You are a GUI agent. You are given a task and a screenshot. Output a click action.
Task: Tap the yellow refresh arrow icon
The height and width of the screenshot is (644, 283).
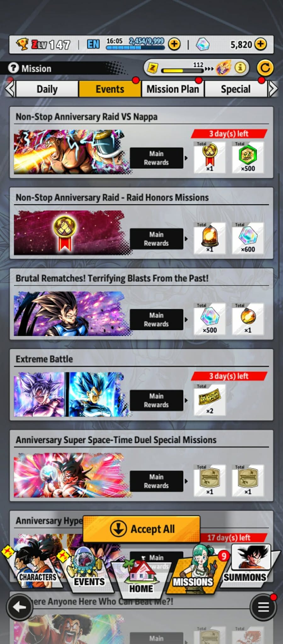click(265, 68)
